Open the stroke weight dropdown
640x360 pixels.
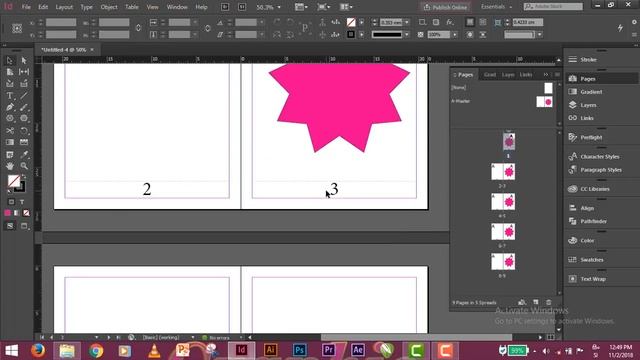407,22
